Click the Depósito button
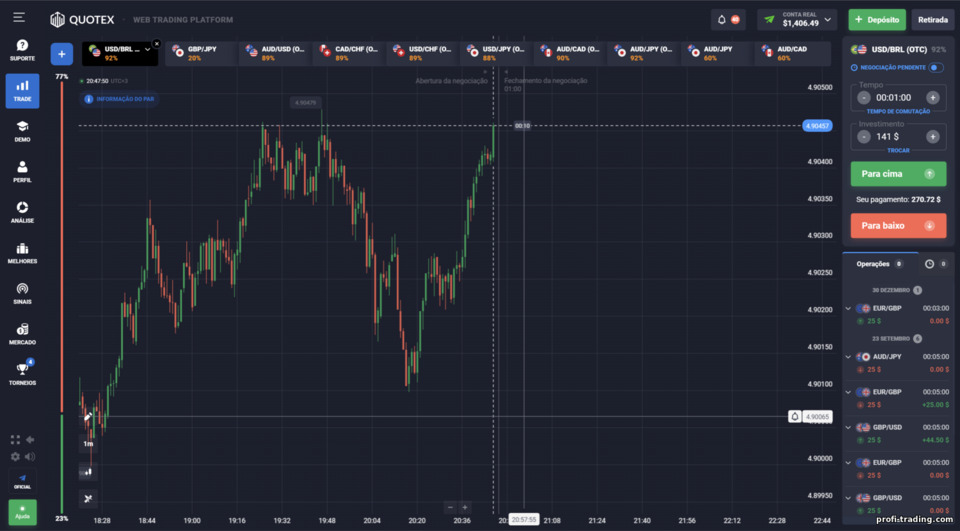 [x=877, y=20]
